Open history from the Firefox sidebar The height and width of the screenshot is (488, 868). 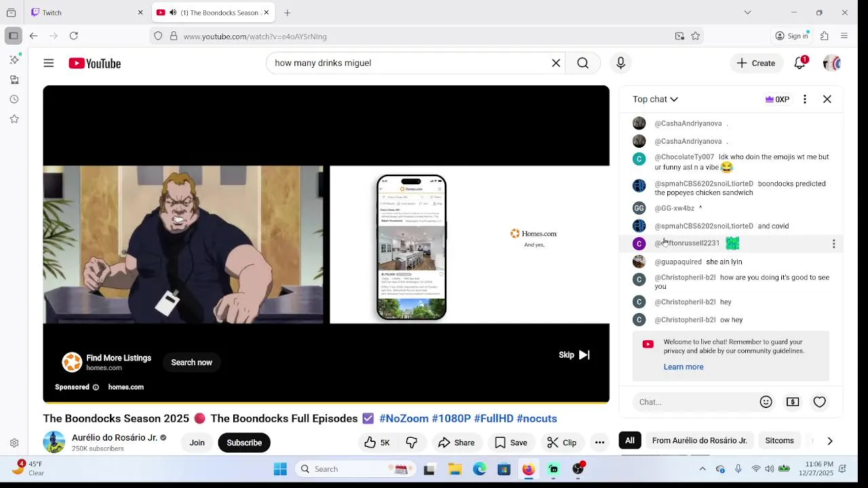[14, 99]
